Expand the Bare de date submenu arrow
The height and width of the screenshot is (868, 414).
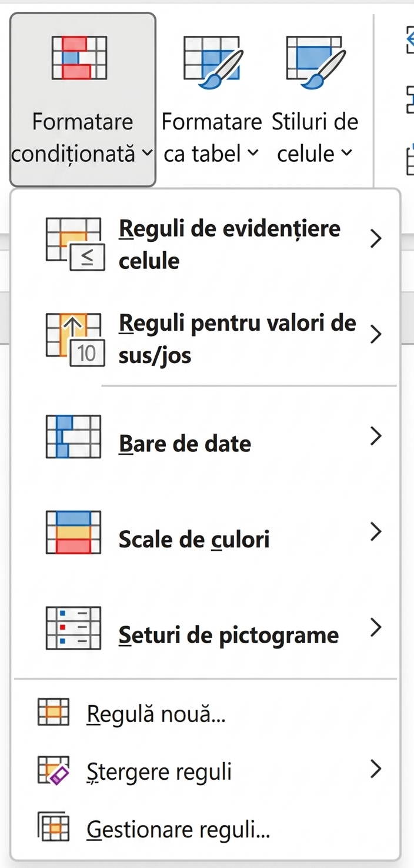pos(376,437)
